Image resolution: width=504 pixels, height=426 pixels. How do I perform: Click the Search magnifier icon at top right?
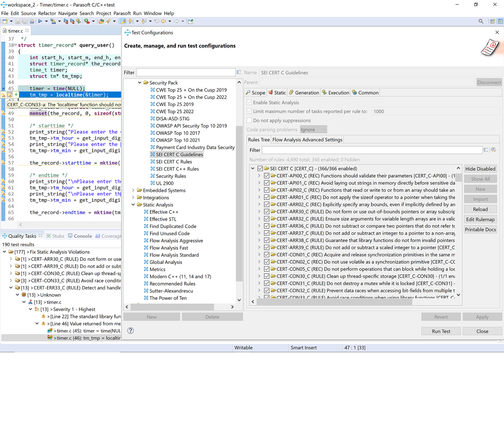click(x=481, y=21)
